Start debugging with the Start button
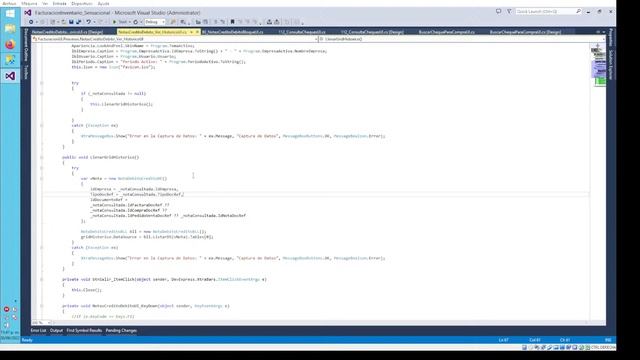Screen dimensions: 640x360 (x=120, y=22)
